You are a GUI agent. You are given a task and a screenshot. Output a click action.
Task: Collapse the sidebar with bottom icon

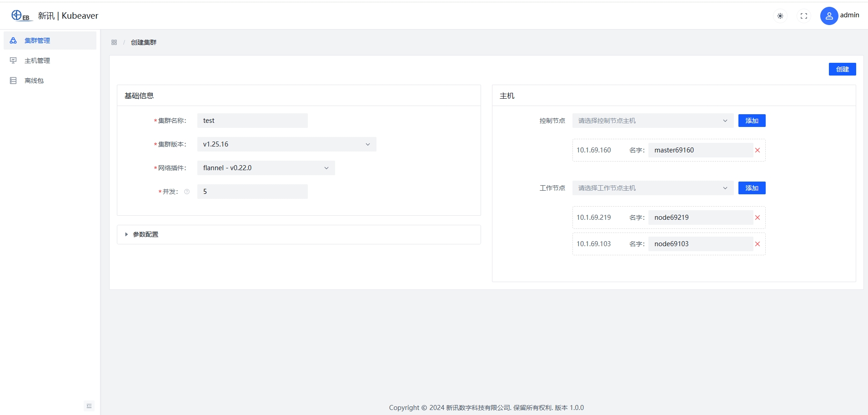pyautogui.click(x=89, y=406)
